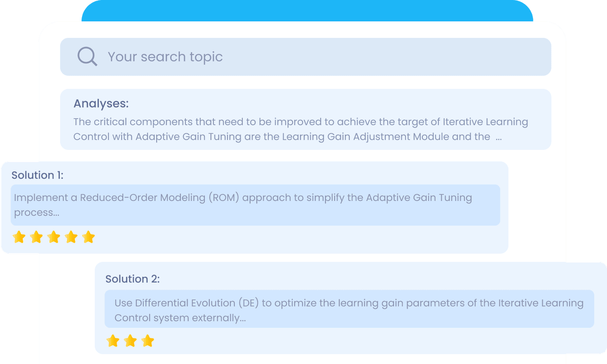Click the Solution 1 title
The width and height of the screenshot is (607, 364).
37,175
